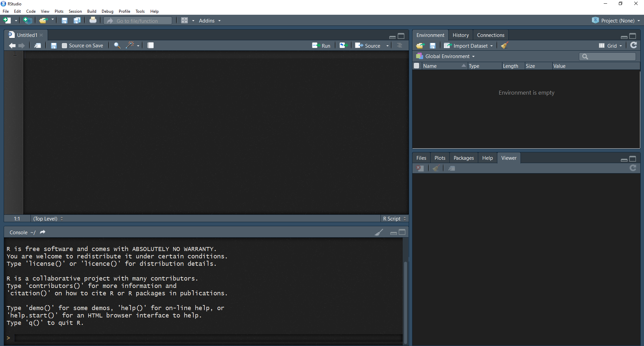Click the Create a Project icon
The image size is (644, 346).
point(28,20)
